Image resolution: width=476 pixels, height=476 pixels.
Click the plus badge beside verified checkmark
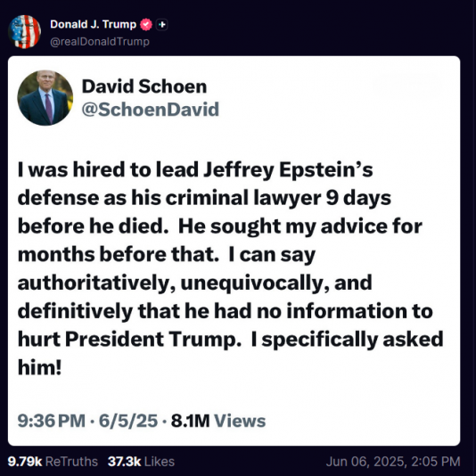(162, 25)
